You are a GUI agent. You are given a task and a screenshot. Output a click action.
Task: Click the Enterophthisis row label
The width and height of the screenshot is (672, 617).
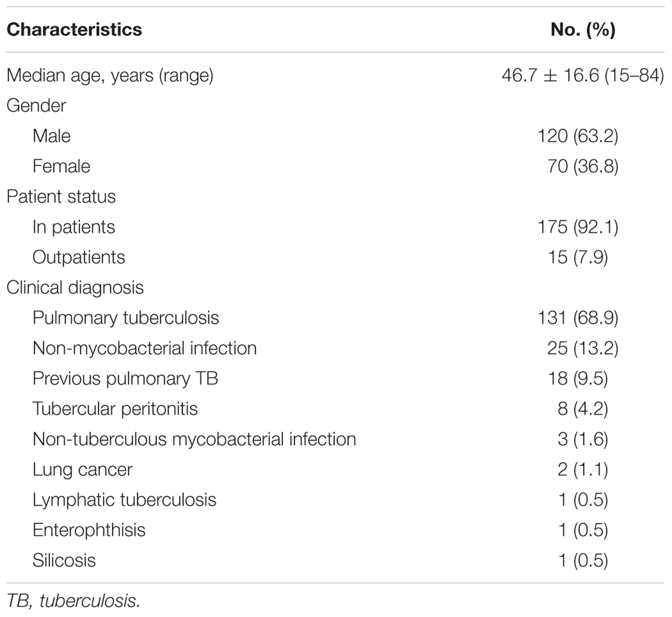point(89,530)
